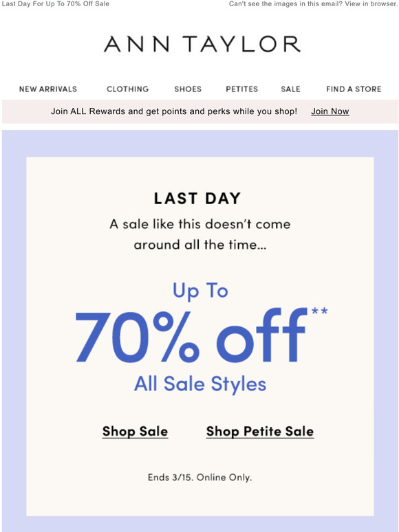Click the Last Day preheader text
Image resolution: width=399 pixels, height=532 pixels.
(55, 4)
